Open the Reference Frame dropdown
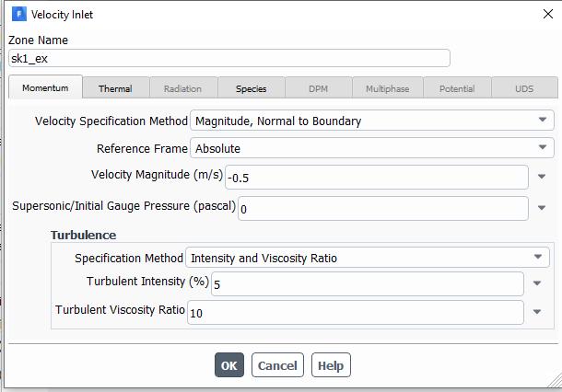Viewport: 562px width, 392px height. (371, 148)
